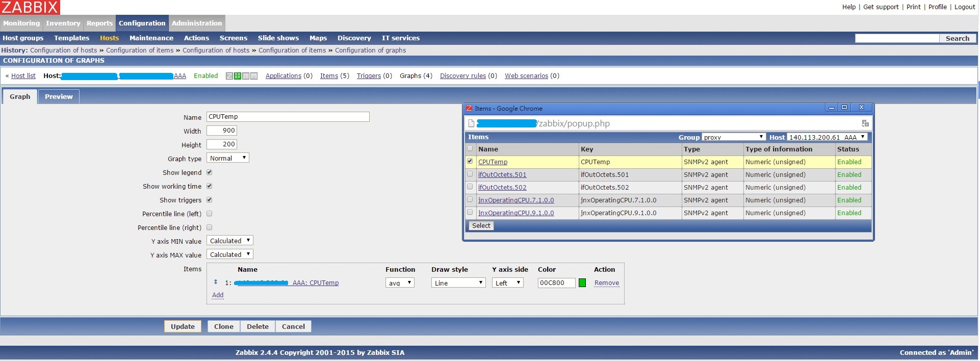The image size is (980, 361).
Task: Check the jnxOperatingCPU.9.1.0.0 row checkbox
Action: pos(470,212)
